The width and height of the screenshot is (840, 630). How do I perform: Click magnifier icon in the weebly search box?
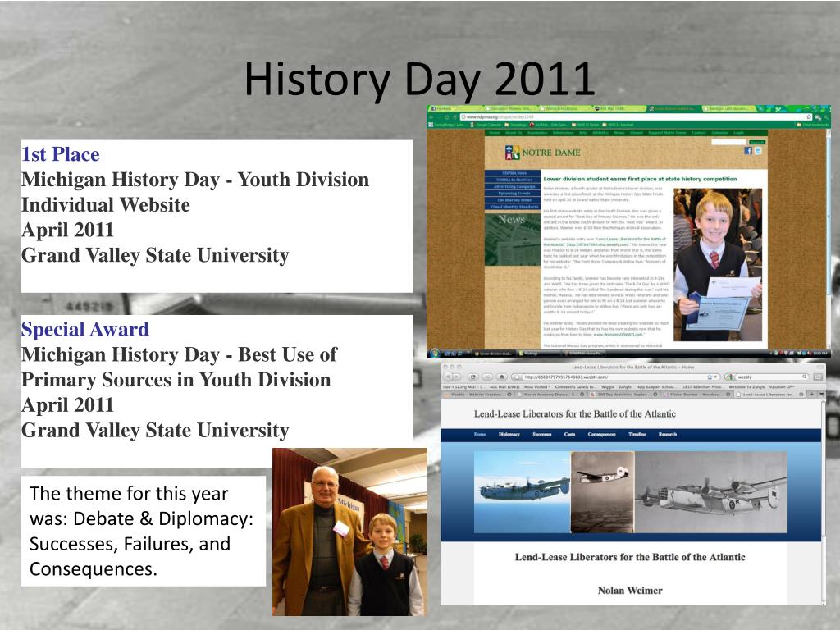[x=804, y=377]
